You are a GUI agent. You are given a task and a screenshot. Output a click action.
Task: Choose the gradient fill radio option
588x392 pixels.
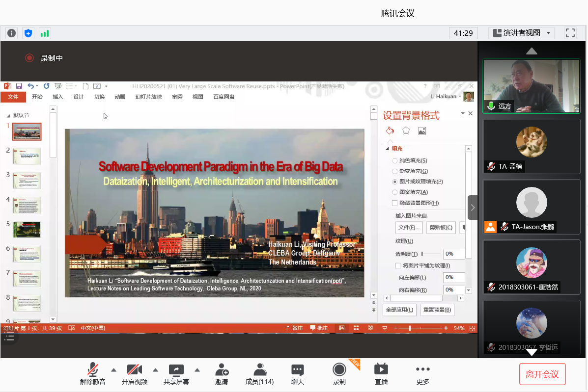click(395, 171)
